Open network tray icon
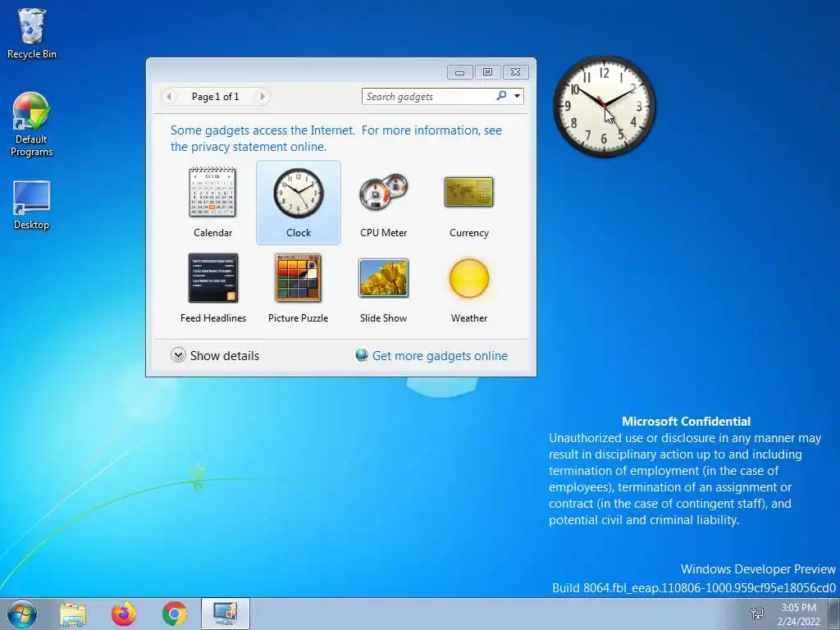This screenshot has height=630, width=840. click(x=757, y=614)
